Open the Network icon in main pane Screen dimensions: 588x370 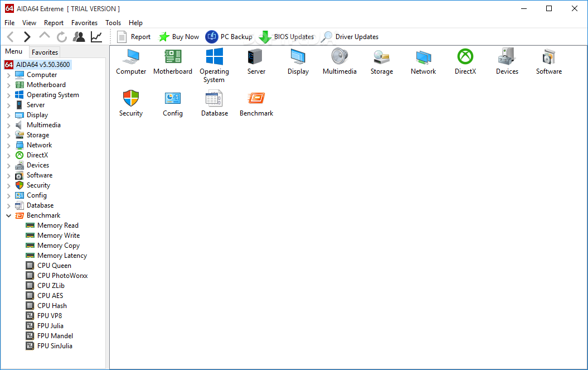pyautogui.click(x=424, y=57)
